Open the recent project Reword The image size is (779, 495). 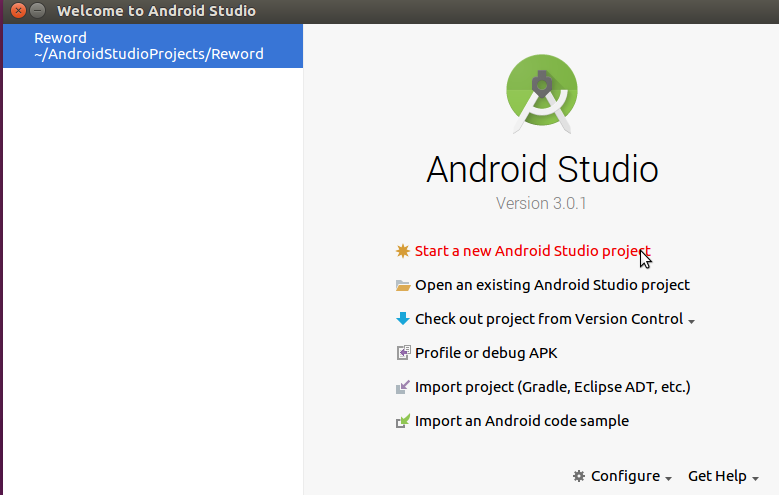153,46
